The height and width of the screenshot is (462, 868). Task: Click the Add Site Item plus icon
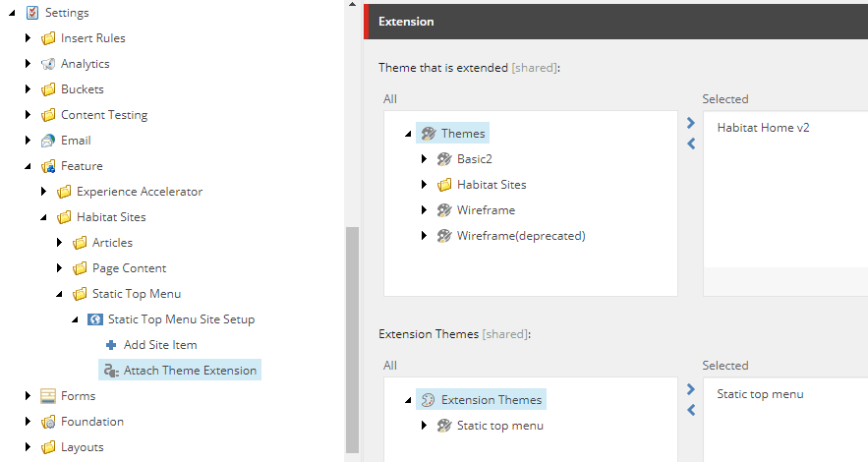[x=111, y=345]
